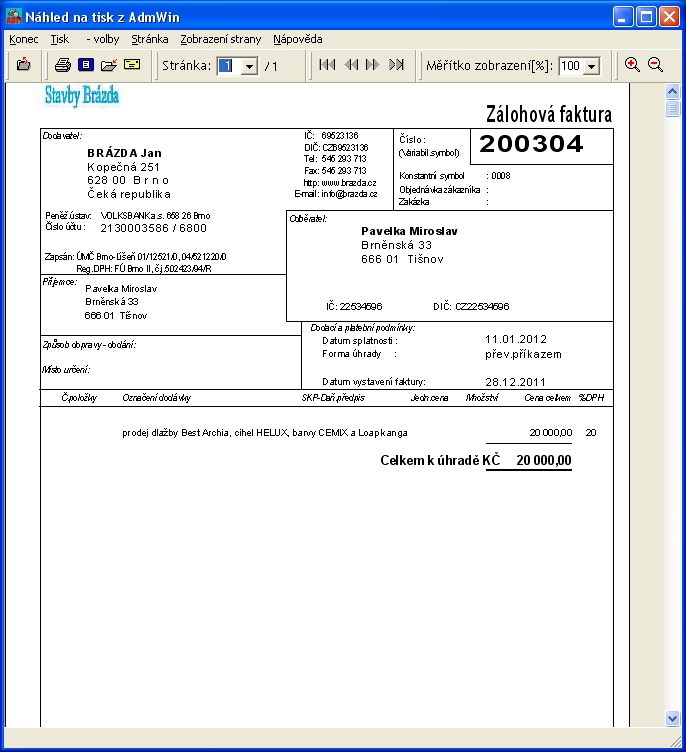Open the Stránka menu

150,39
